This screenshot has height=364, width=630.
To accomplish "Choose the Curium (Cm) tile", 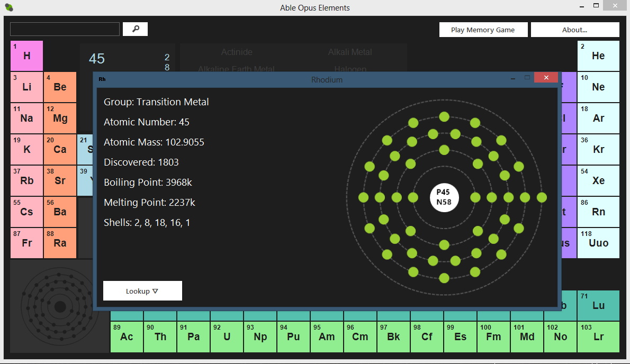I will (x=360, y=336).
